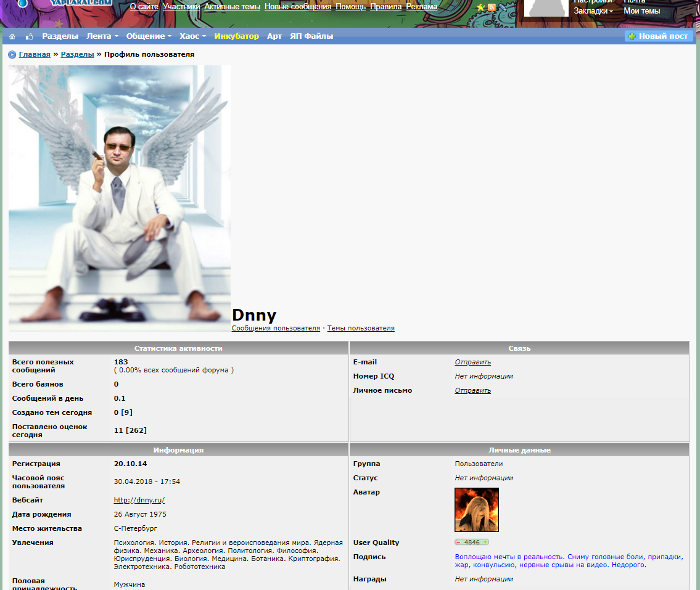This screenshot has width=700, height=590.
Task: Expand the Общение dropdown menu
Action: (149, 36)
